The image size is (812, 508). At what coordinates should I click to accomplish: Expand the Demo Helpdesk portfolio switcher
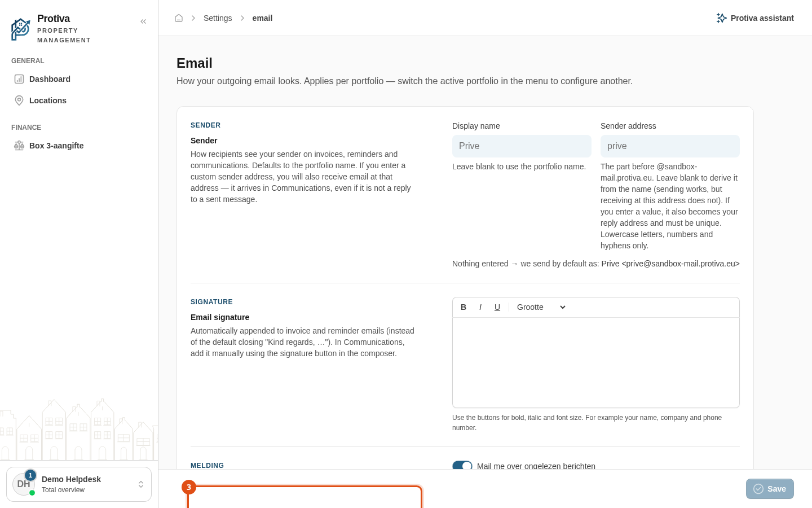coord(79,484)
